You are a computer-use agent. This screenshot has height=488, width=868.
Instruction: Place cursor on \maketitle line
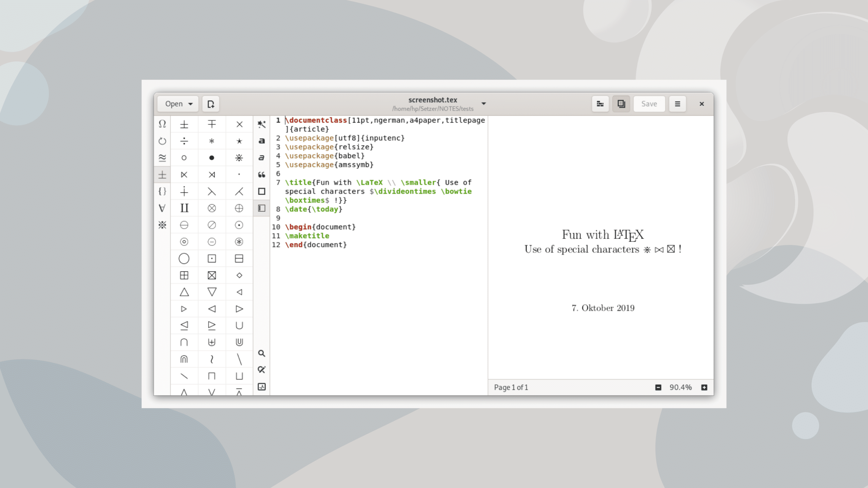pos(307,236)
